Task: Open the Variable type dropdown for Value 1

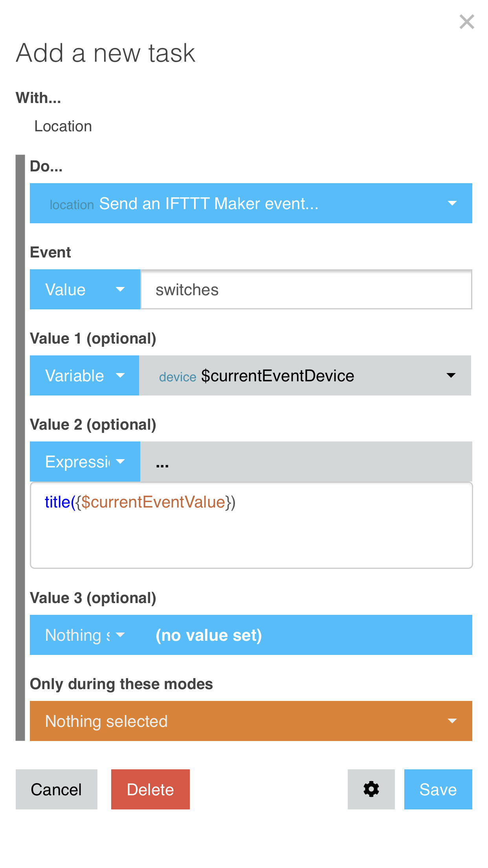Action: click(x=84, y=375)
